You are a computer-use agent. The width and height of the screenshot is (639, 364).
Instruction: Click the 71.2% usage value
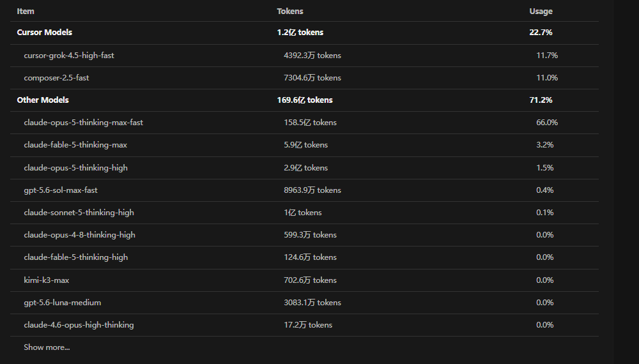coord(541,100)
